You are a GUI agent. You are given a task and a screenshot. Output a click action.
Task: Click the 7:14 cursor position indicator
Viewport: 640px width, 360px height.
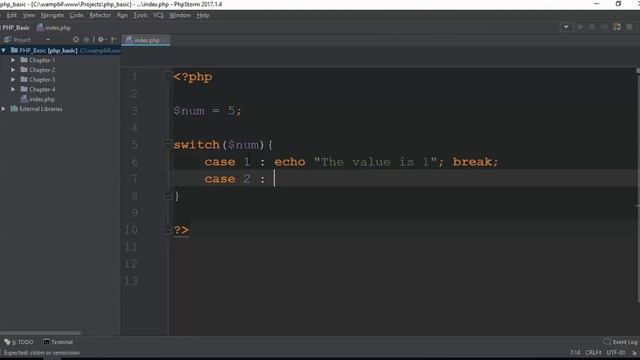click(x=575, y=353)
